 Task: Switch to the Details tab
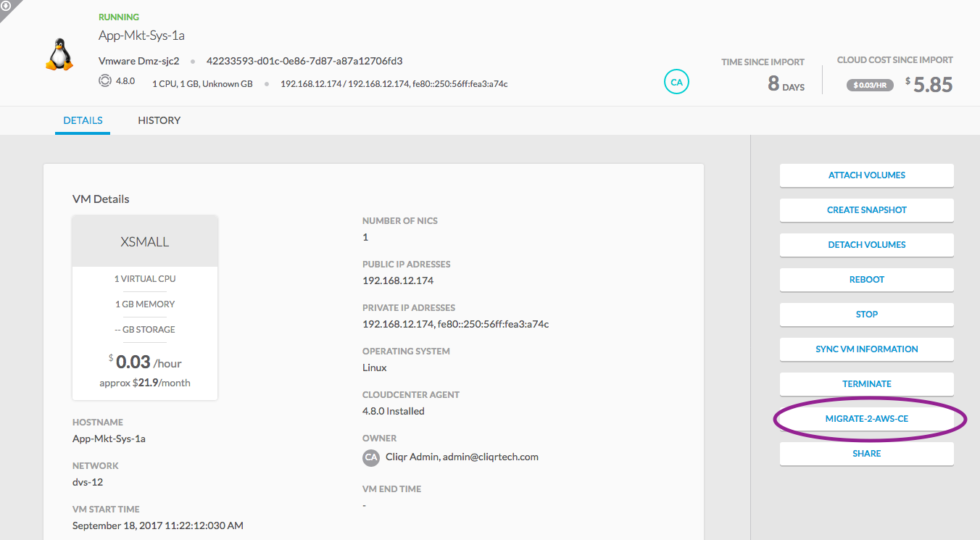(x=83, y=120)
